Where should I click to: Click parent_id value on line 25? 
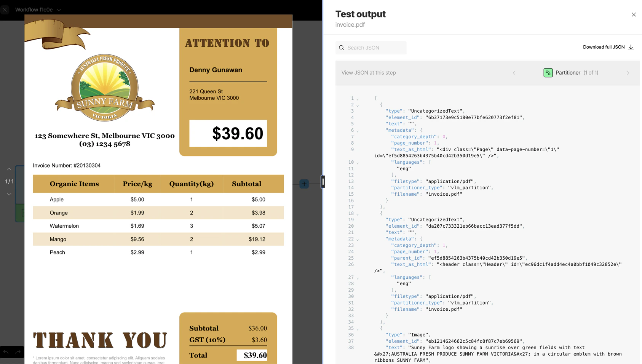[x=476, y=258]
